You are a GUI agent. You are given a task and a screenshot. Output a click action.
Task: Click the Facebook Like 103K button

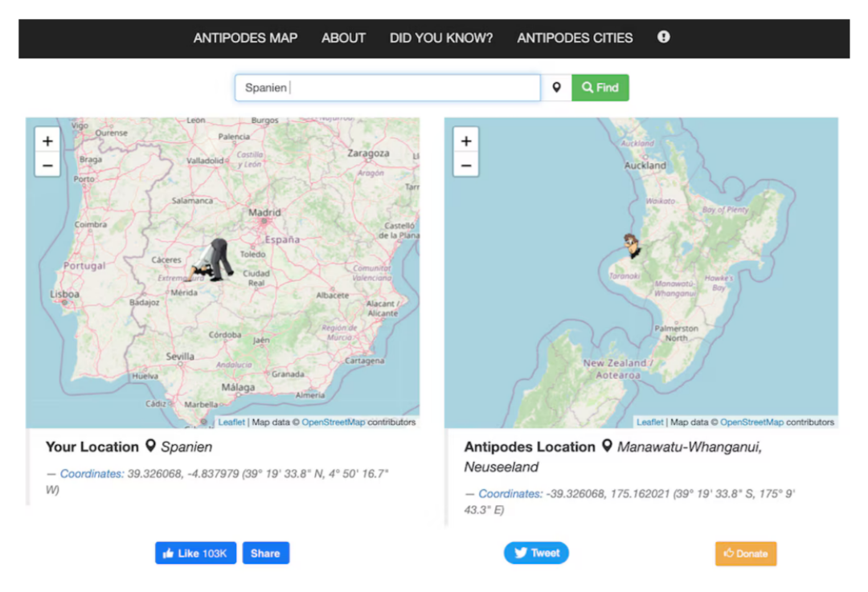click(x=195, y=553)
